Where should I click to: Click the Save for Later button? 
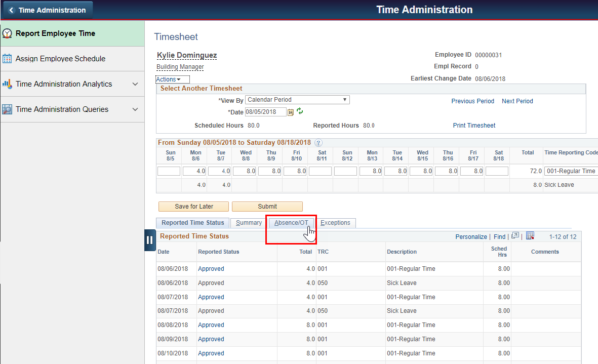[x=193, y=206]
